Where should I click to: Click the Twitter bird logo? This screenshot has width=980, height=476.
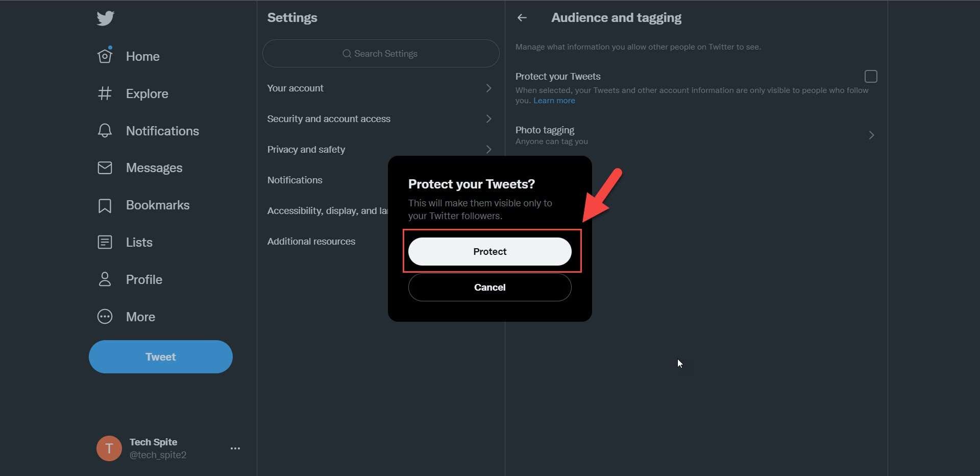105,18
